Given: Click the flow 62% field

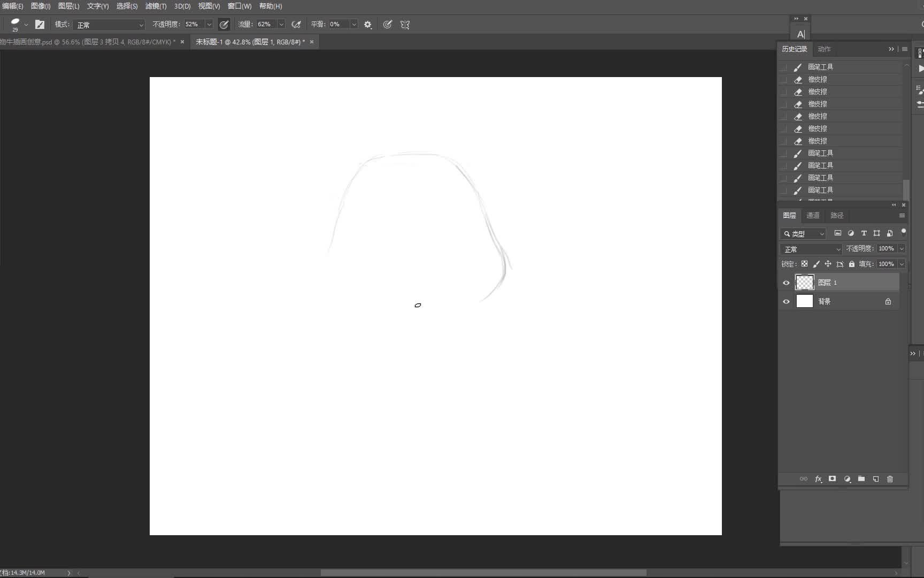Looking at the screenshot, I should click(x=266, y=25).
